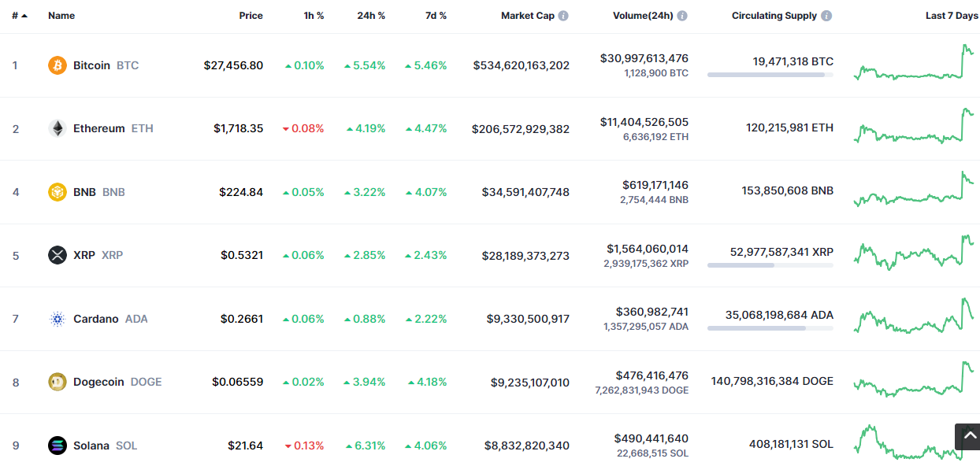Image resolution: width=980 pixels, height=466 pixels.
Task: Click Solana's price $21.64
Action: click(x=246, y=446)
